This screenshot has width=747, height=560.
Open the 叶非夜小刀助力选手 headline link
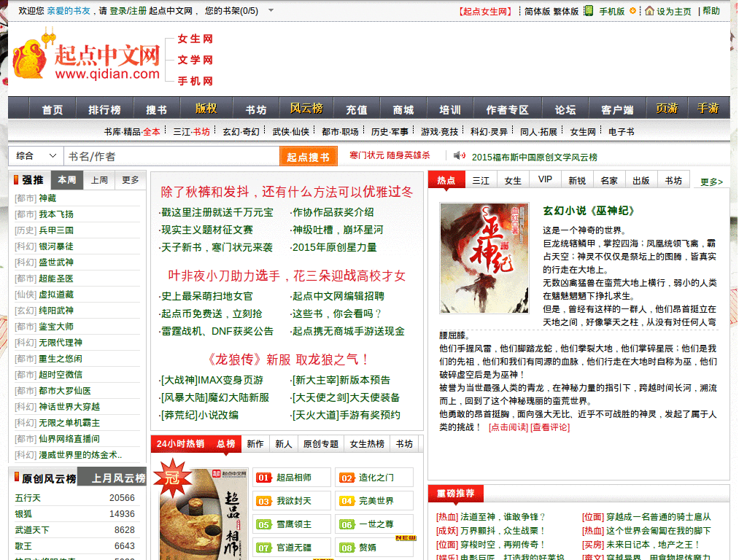287,276
